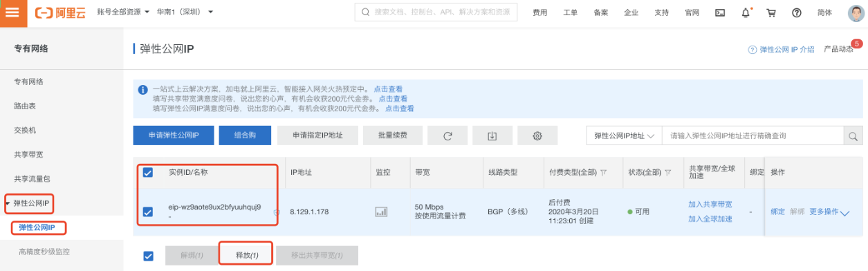This screenshot has height=271, width=868.
Task: Click the export download icon button
Action: [492, 136]
